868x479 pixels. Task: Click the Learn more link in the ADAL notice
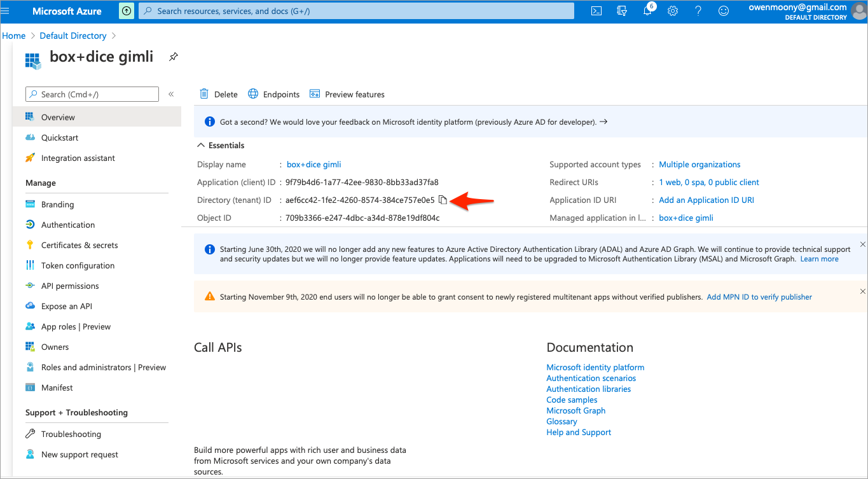[x=820, y=259]
